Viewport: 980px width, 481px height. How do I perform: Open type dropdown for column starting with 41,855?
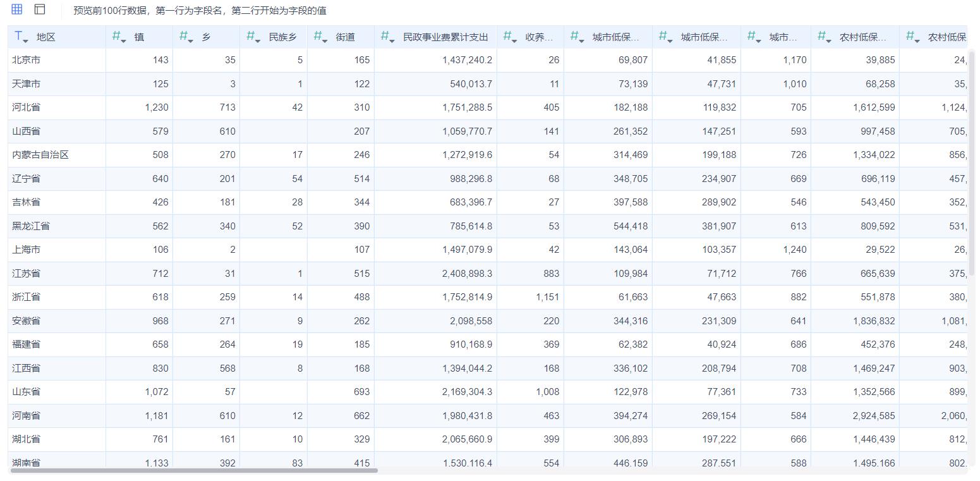(666, 37)
